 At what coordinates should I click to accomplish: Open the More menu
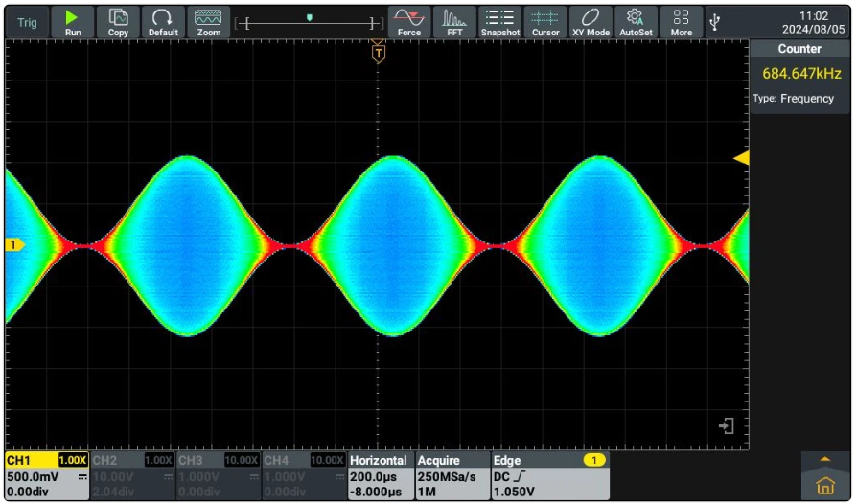click(x=681, y=22)
